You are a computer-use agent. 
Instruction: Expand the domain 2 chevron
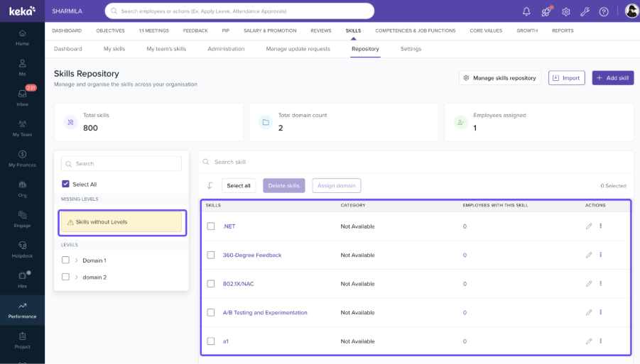[76, 277]
